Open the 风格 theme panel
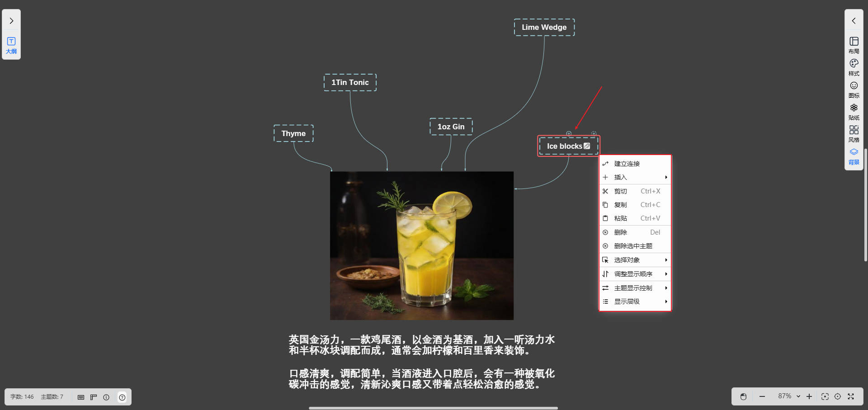The height and width of the screenshot is (410, 868). [x=854, y=134]
